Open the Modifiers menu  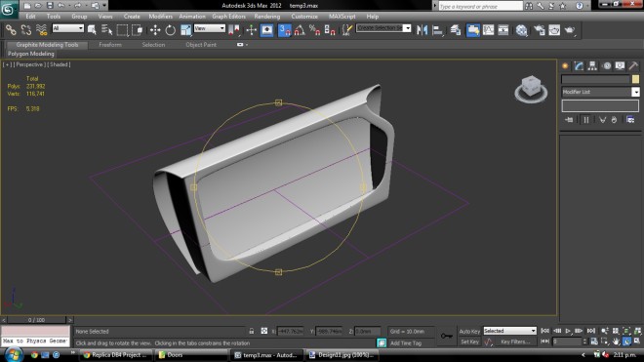(160, 17)
